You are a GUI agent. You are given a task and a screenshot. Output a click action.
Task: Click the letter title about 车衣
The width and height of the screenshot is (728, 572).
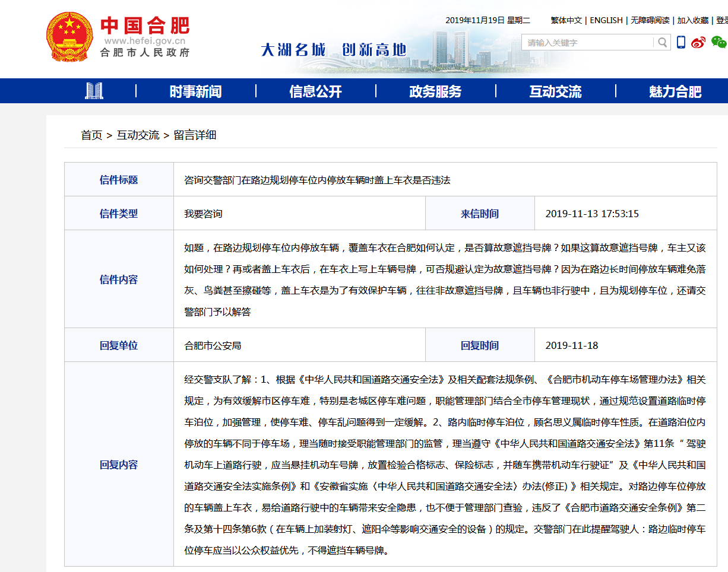click(317, 180)
